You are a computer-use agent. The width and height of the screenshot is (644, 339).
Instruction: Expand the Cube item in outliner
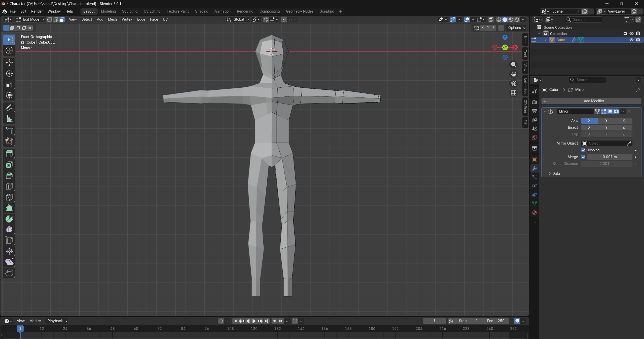tap(546, 40)
